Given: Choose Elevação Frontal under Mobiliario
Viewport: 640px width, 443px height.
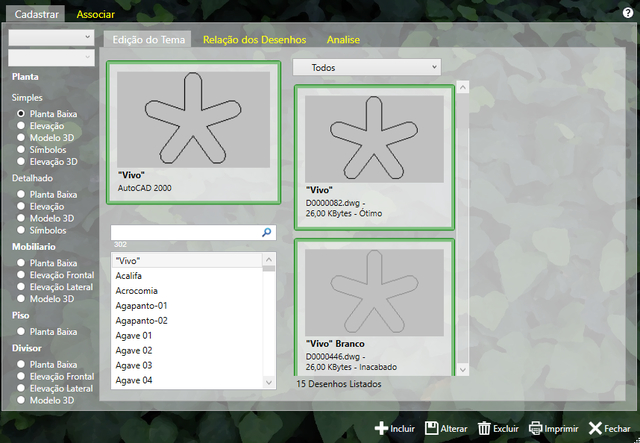Looking at the screenshot, I should pyautogui.click(x=20, y=275).
